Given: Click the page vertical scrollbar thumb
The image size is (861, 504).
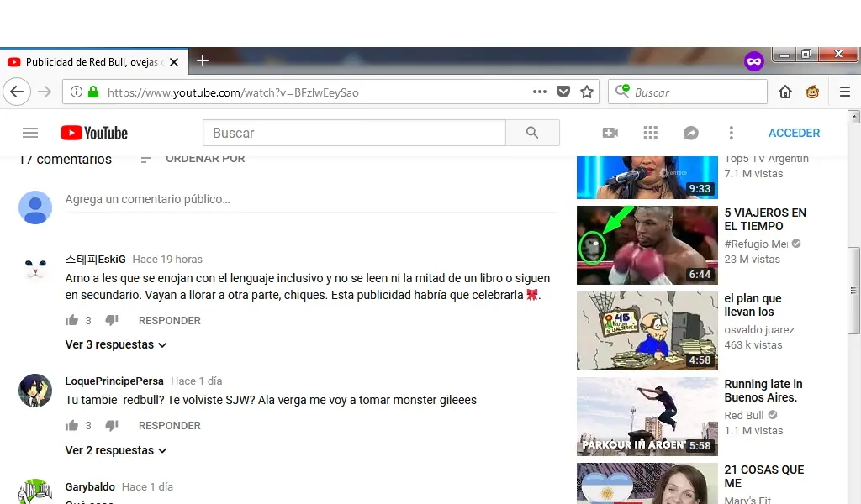Looking at the screenshot, I should point(853,290).
